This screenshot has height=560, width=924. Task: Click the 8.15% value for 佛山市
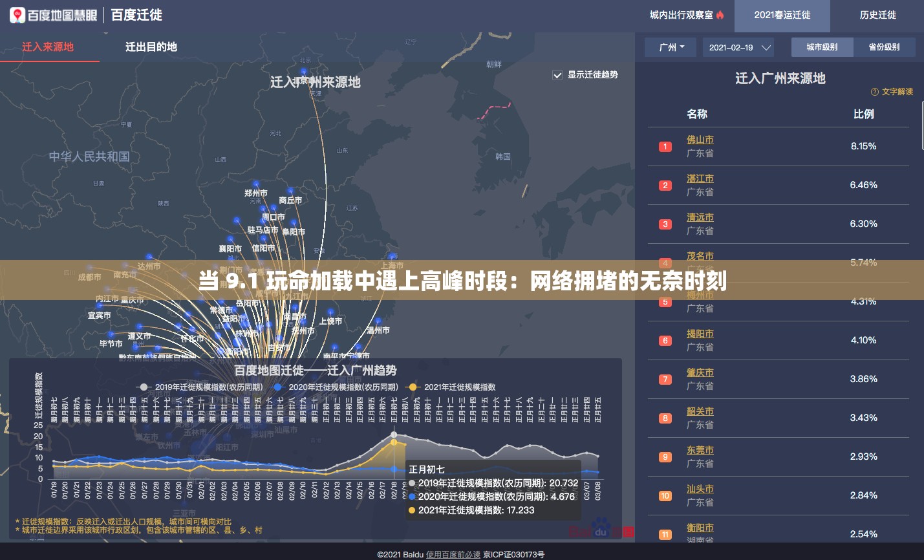864,146
